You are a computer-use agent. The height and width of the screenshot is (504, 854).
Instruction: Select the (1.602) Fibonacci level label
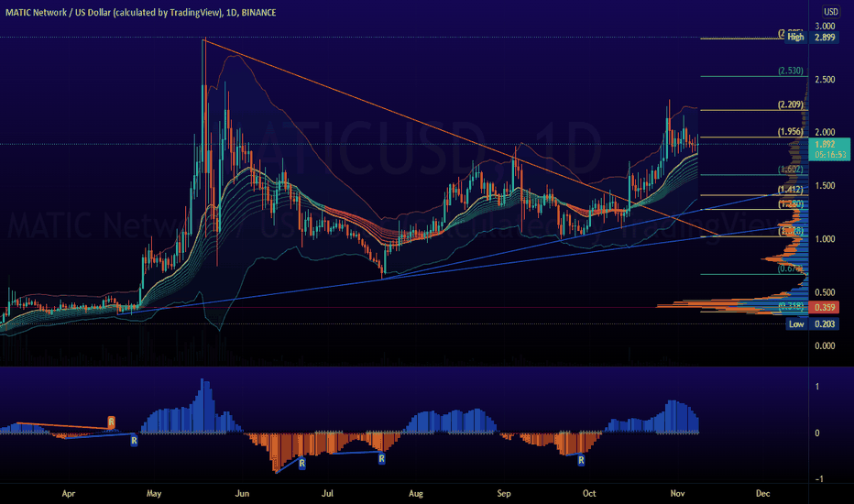tap(790, 170)
